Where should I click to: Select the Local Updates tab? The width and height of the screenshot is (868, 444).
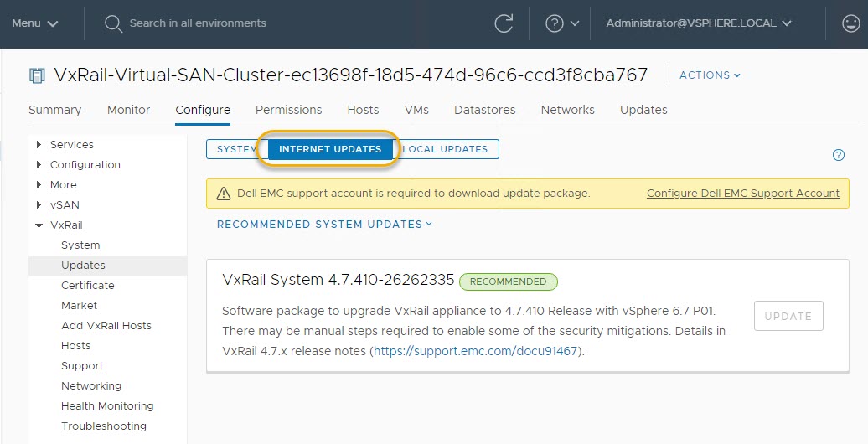446,149
